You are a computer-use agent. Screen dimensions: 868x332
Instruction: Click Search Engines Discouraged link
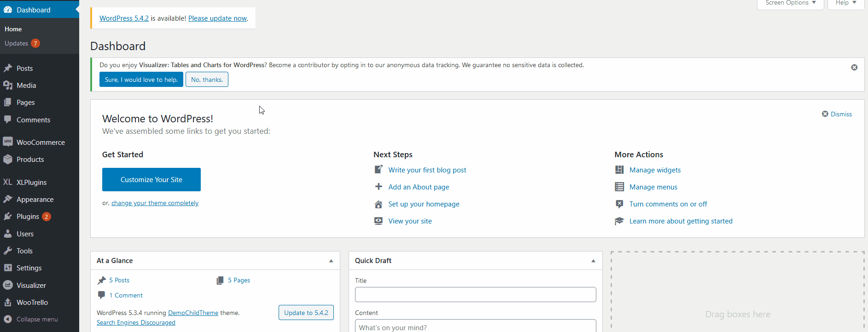136,322
